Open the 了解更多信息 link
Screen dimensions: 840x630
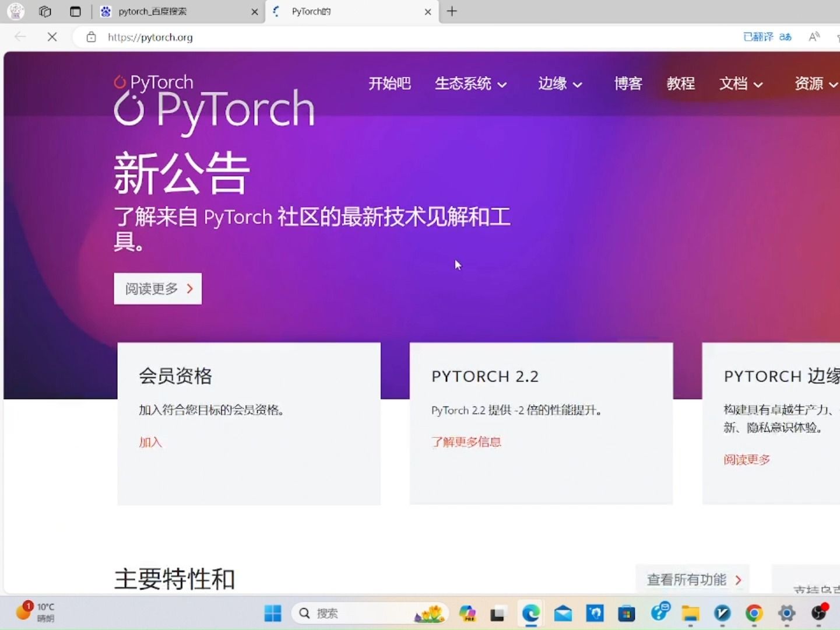tap(466, 442)
